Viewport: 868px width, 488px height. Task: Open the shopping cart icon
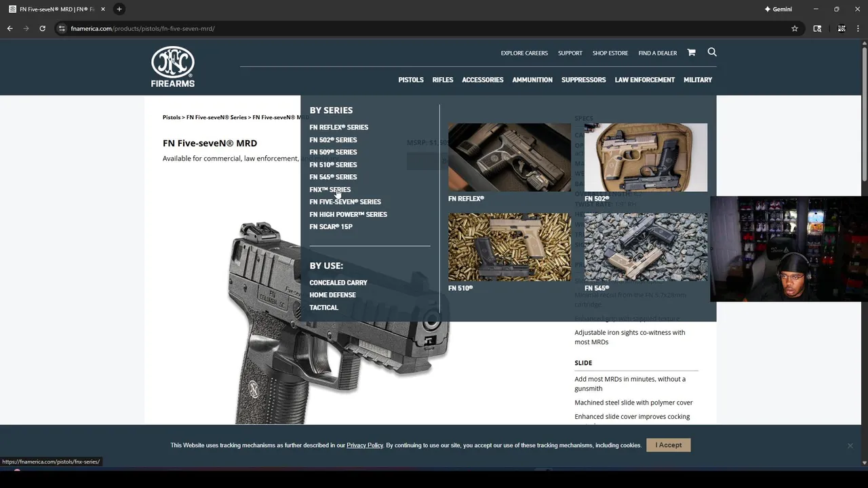691,52
